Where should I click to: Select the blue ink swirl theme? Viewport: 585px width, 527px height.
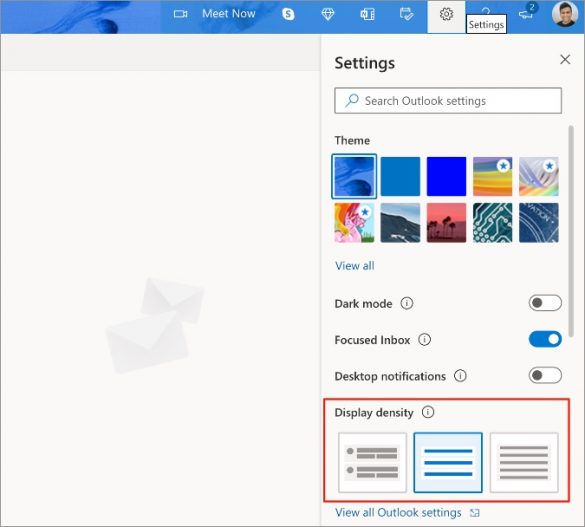click(354, 176)
